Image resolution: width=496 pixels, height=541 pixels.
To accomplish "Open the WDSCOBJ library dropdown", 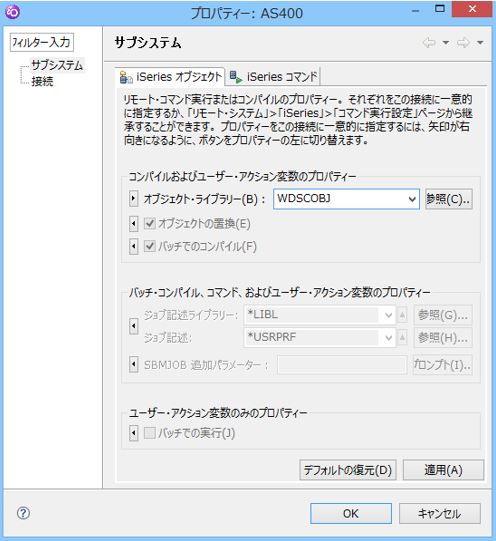I will pyautogui.click(x=412, y=199).
